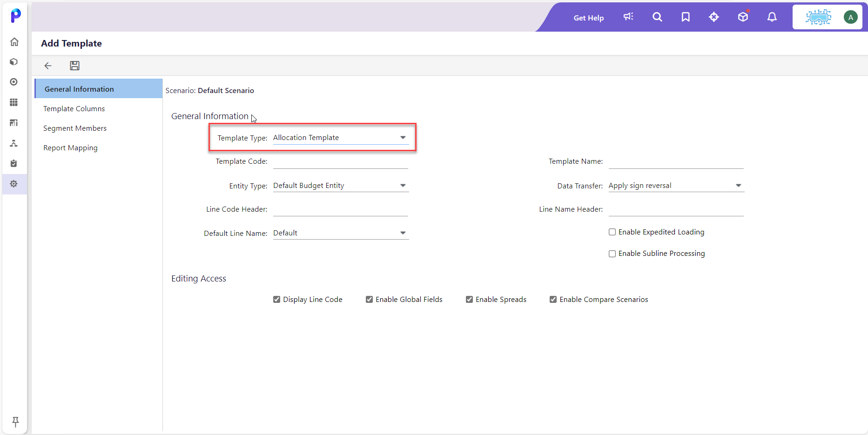Open the circular target icon in sidebar
The width and height of the screenshot is (868, 435).
pos(14,82)
